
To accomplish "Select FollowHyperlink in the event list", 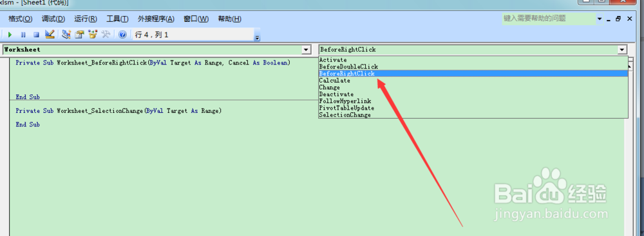I will 473,101.
